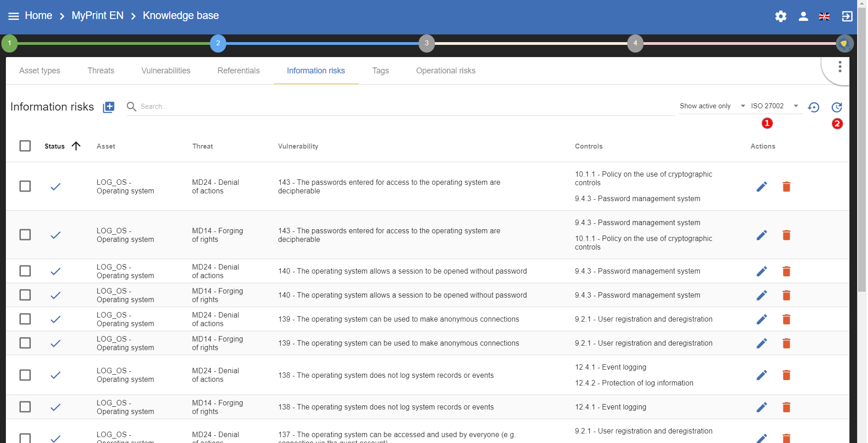
Task: Edit the first LOG_OS risk row
Action: pos(762,187)
